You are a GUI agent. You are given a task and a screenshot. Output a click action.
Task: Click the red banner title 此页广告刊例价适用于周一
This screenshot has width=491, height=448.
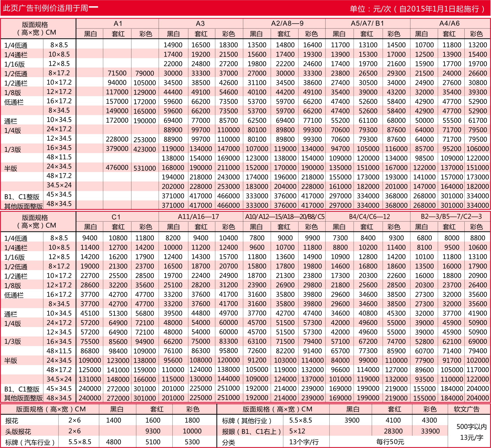coord(50,8)
